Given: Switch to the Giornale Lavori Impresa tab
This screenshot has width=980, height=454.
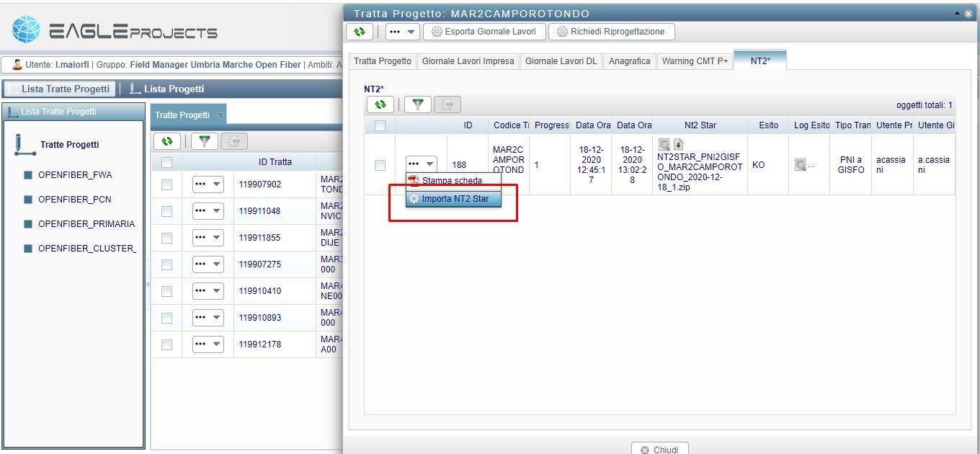Looking at the screenshot, I should (x=468, y=61).
